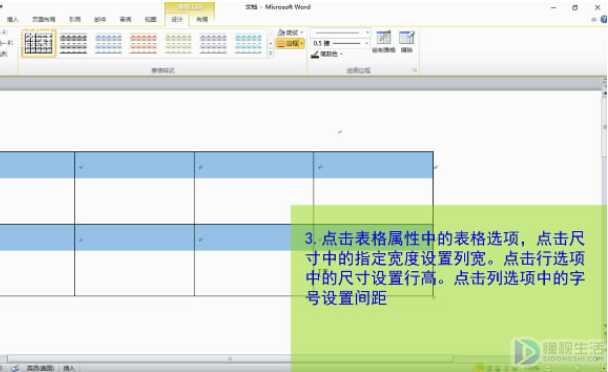Apply the black banded table style
Screen dimensions: 608x372
pyautogui.click(x=74, y=43)
